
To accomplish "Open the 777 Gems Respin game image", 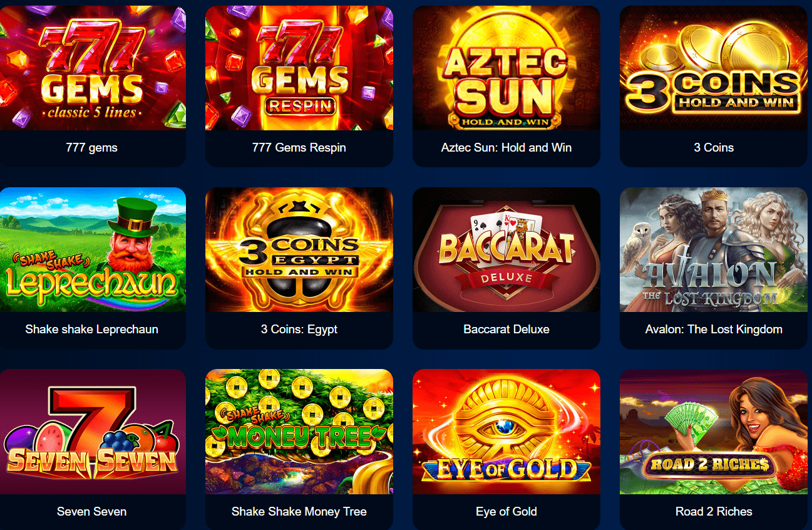I will pos(299,68).
